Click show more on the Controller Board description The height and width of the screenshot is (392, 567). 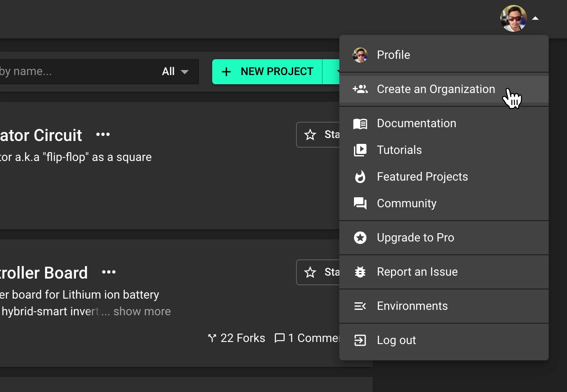pyautogui.click(x=142, y=311)
